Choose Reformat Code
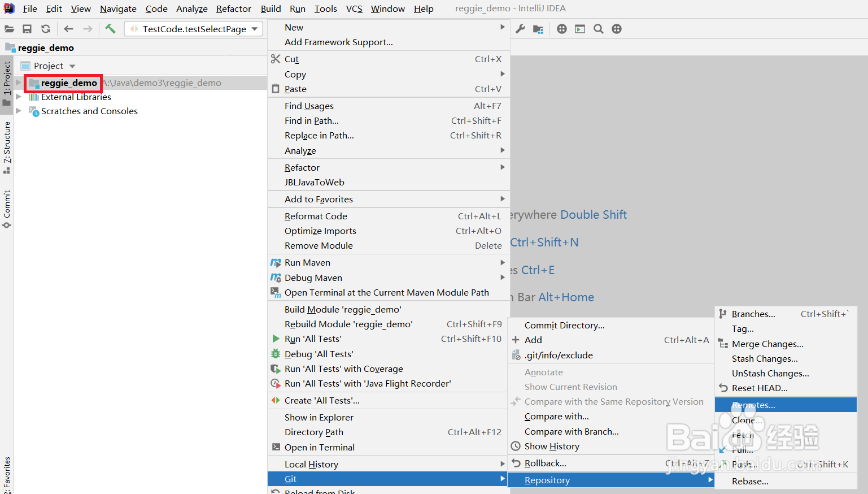The height and width of the screenshot is (494, 868). pyautogui.click(x=389, y=216)
